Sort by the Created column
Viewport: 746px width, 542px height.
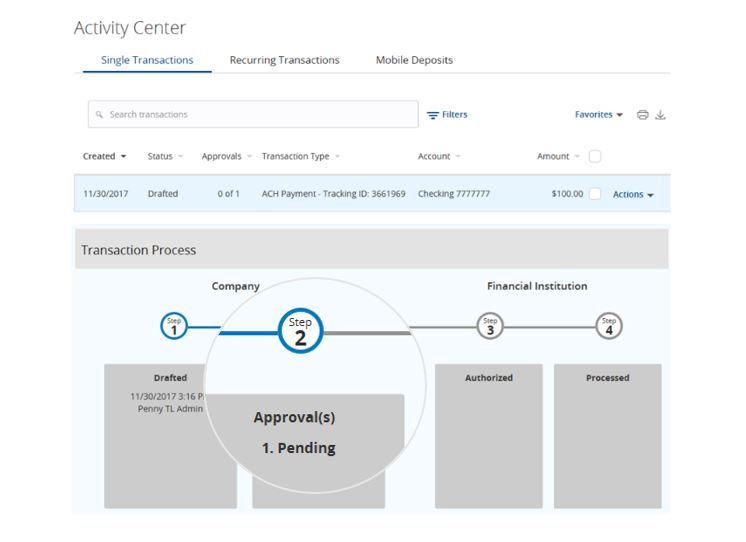pos(104,156)
